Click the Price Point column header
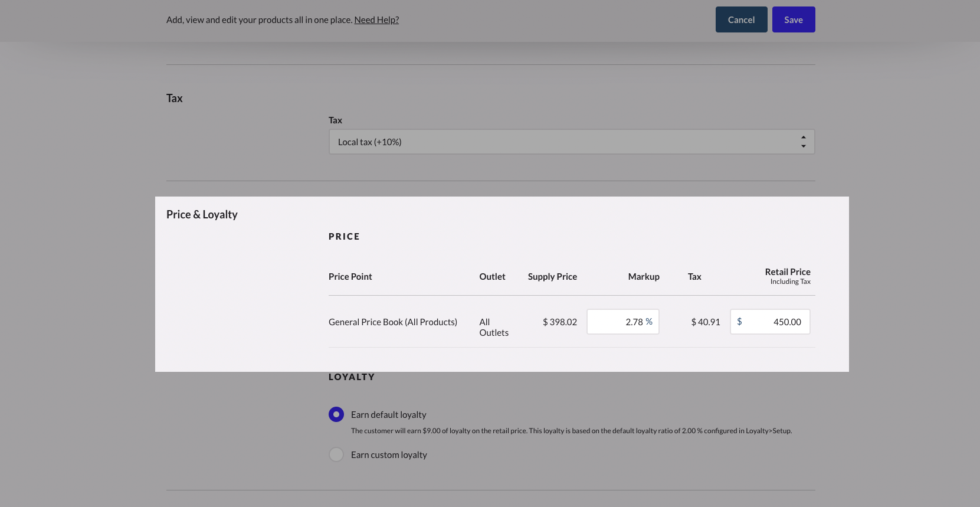 coord(350,276)
